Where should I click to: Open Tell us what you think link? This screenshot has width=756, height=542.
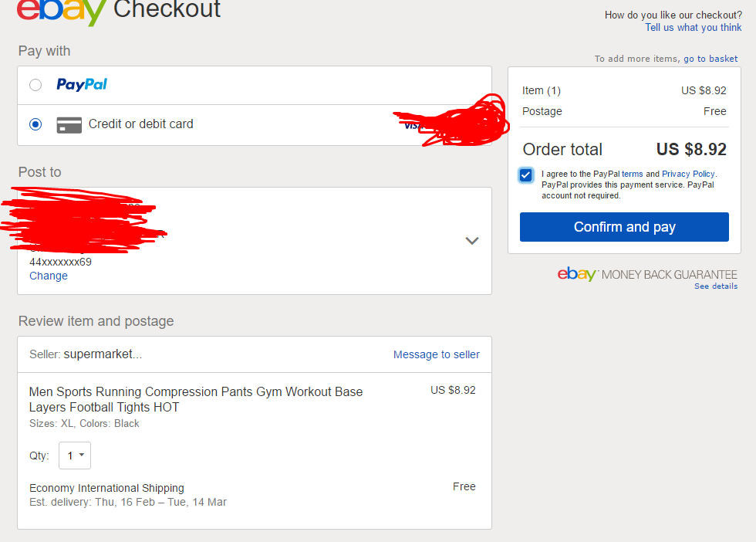[694, 28]
